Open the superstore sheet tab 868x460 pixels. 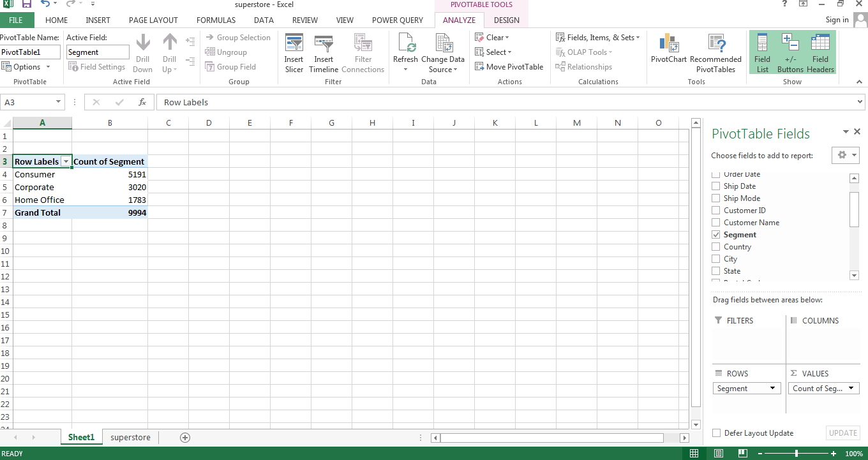pyautogui.click(x=130, y=438)
